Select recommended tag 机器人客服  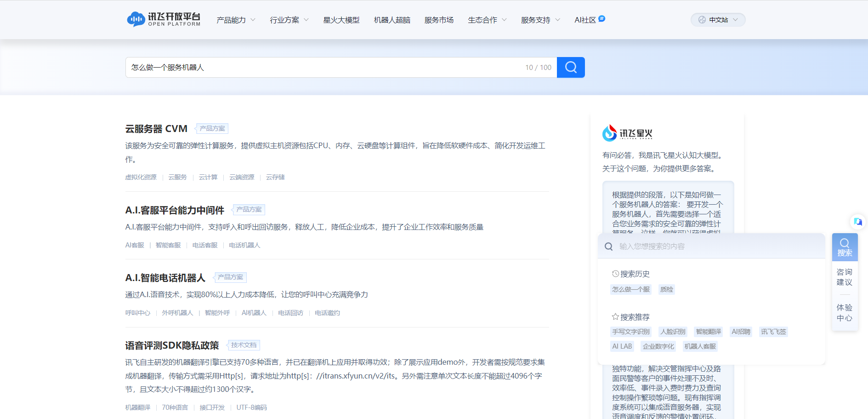(x=700, y=346)
